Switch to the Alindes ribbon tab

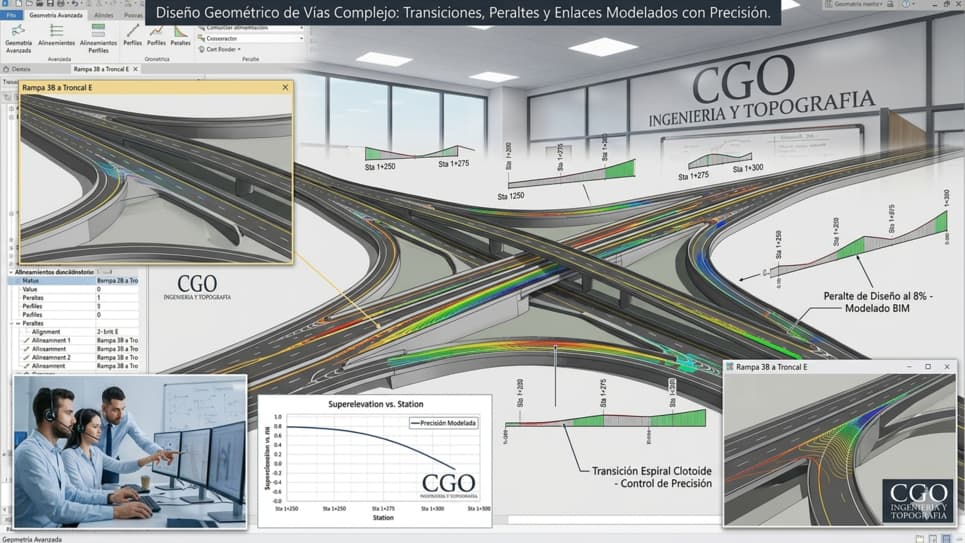pyautogui.click(x=103, y=15)
